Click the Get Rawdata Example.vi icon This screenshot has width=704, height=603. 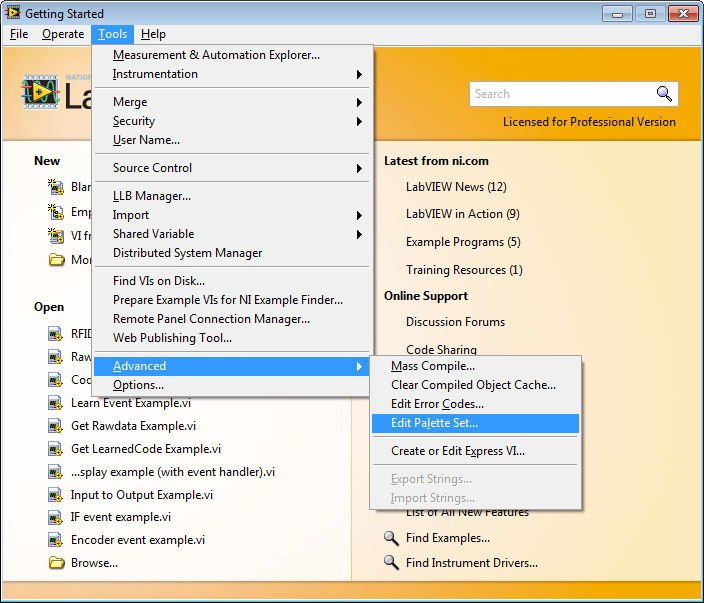(55, 426)
